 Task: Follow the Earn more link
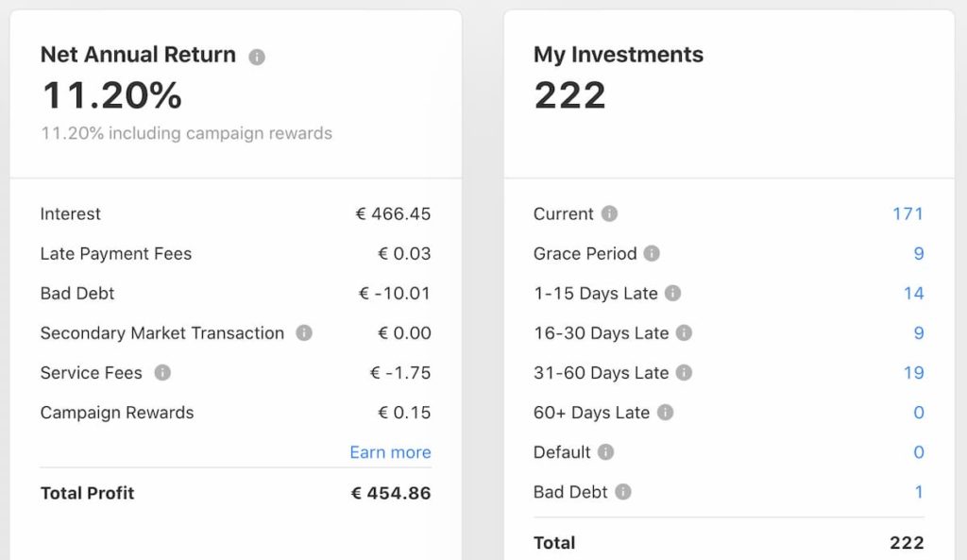click(x=390, y=452)
